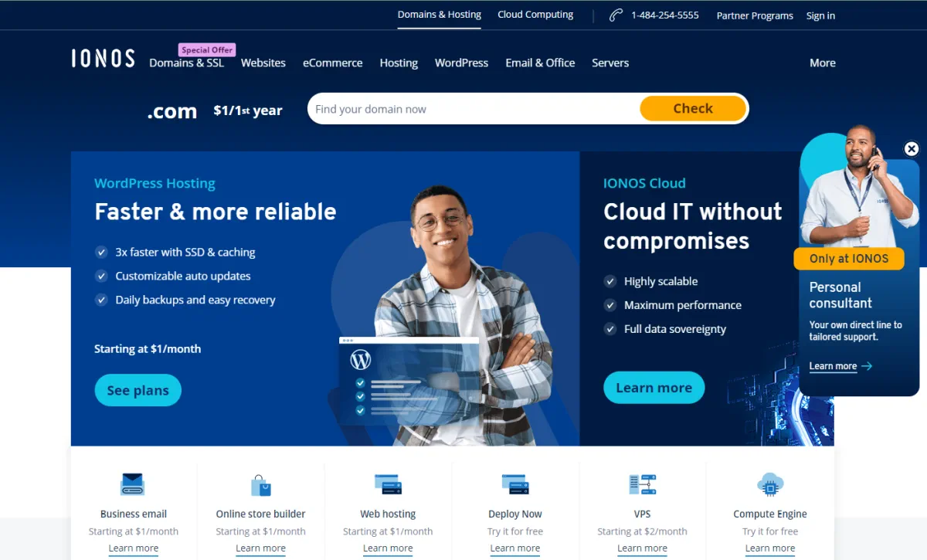Click Business email title text

(134, 514)
